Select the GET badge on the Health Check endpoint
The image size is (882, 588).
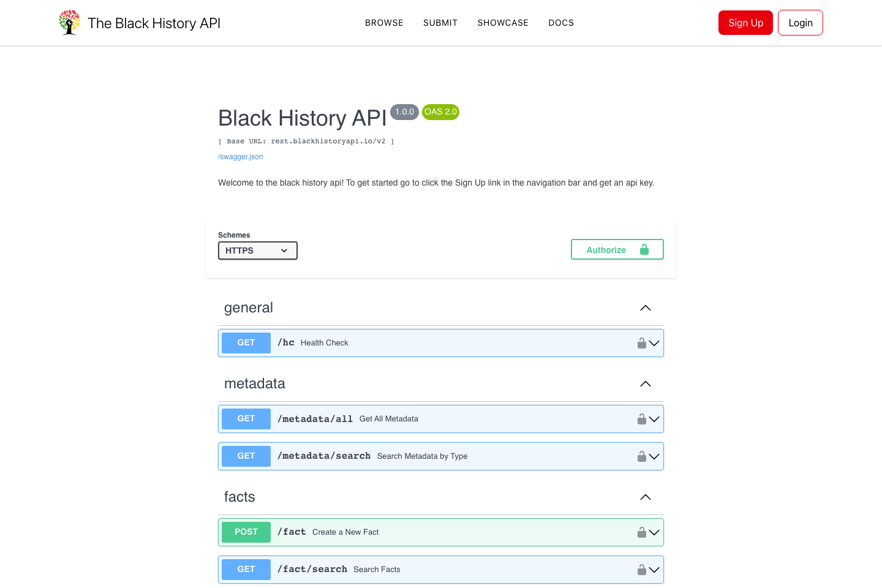246,342
